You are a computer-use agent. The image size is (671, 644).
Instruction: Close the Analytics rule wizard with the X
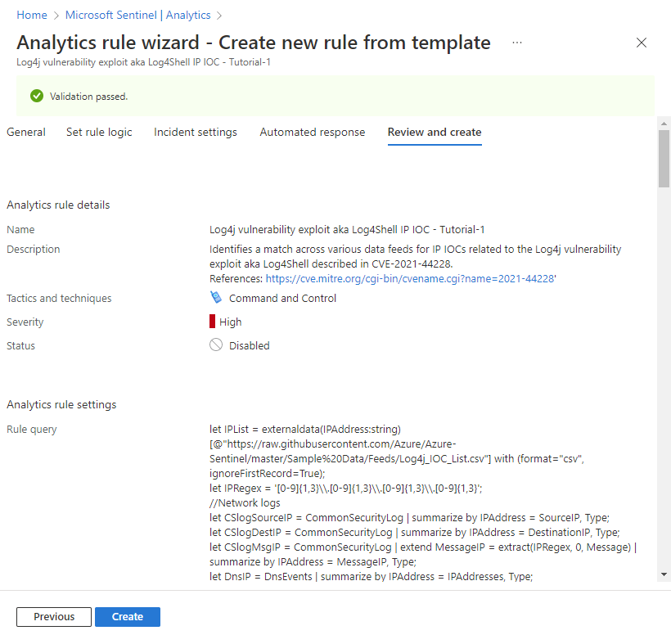click(642, 43)
